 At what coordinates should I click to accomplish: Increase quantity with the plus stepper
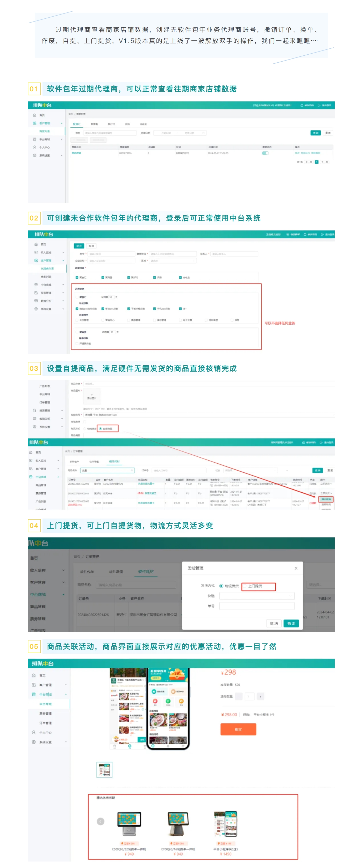click(x=260, y=696)
